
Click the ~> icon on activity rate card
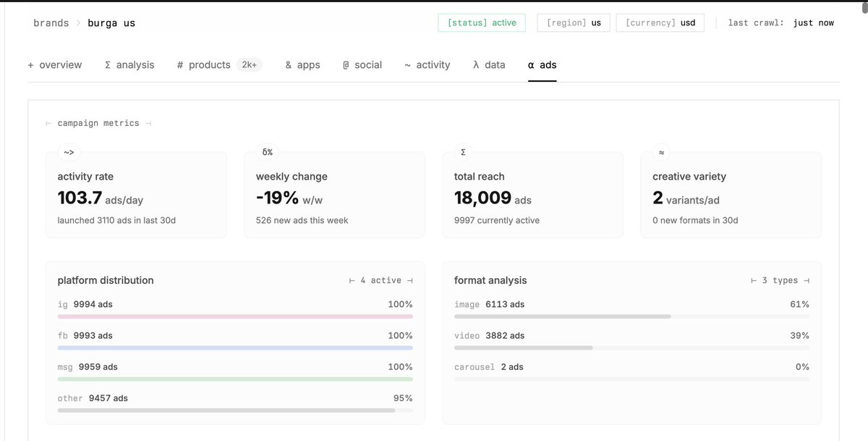[x=69, y=152]
